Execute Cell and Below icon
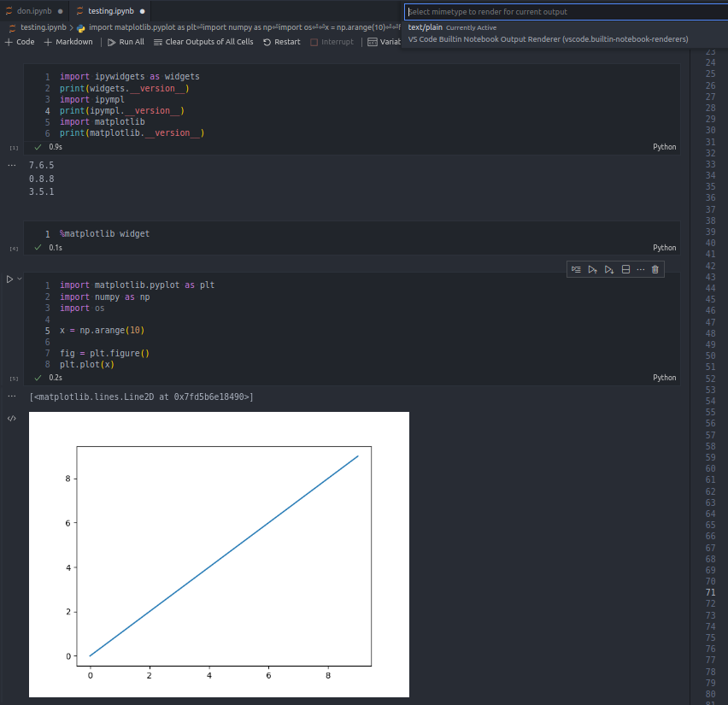Screen dimensions: 728x705 (609, 269)
